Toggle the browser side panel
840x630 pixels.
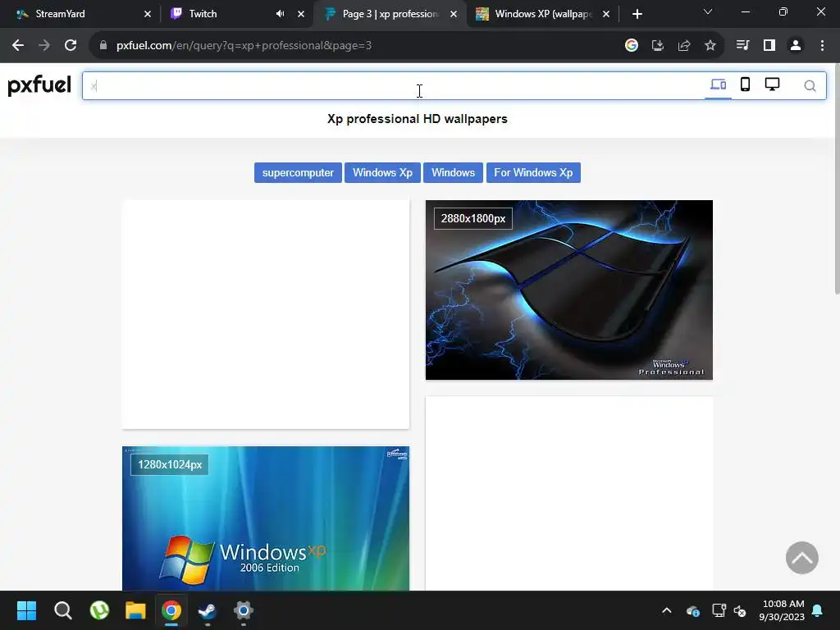(769, 46)
